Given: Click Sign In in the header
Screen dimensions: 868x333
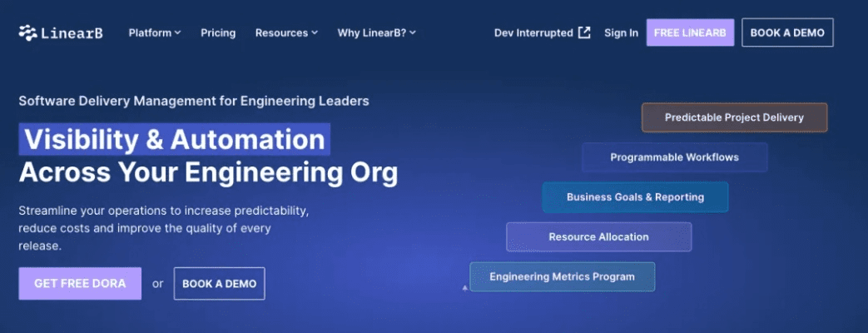Looking at the screenshot, I should [x=621, y=33].
